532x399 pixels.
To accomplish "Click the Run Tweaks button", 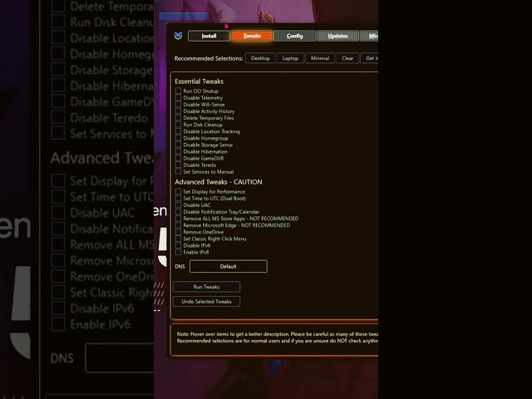I will (x=206, y=287).
